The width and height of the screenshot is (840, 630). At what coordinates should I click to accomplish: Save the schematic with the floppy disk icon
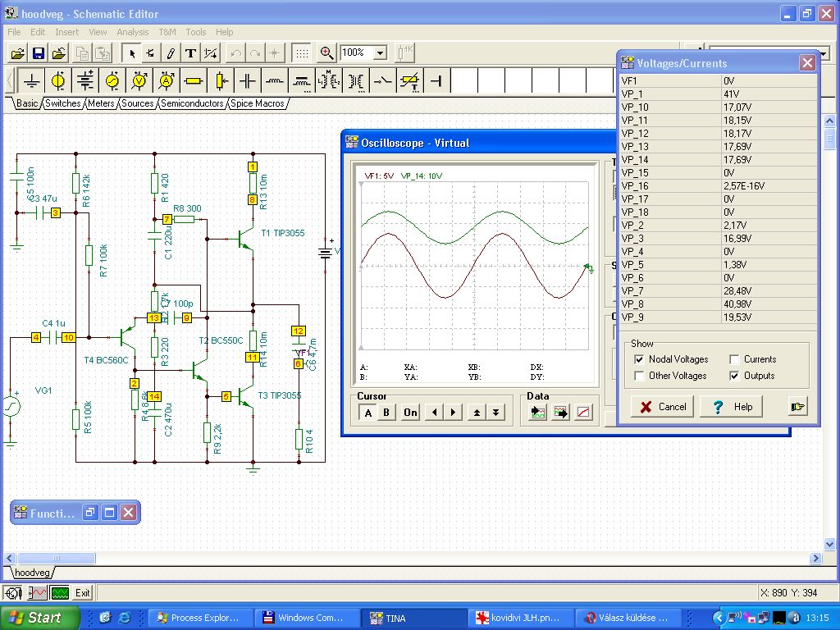point(38,53)
